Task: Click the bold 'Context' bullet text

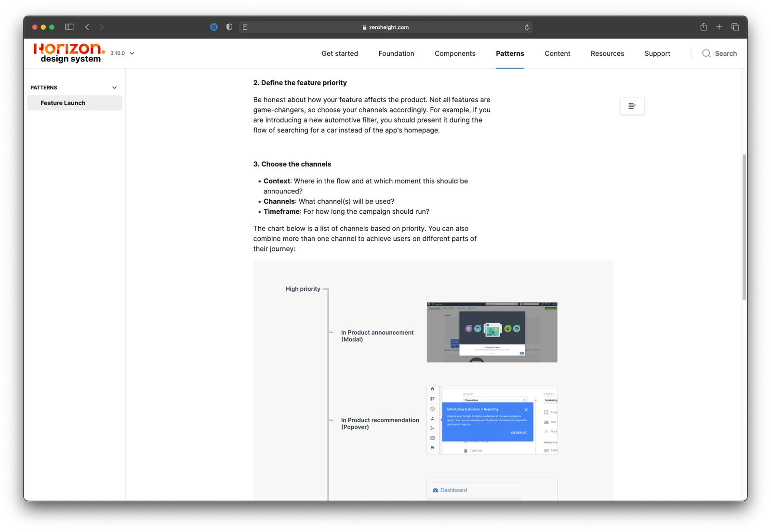Action: [x=277, y=181]
